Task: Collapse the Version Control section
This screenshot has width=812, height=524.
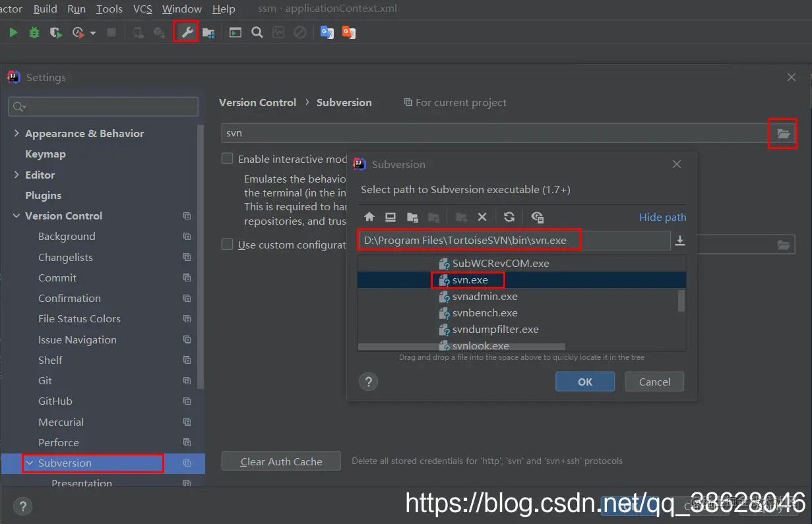Action: click(x=16, y=216)
